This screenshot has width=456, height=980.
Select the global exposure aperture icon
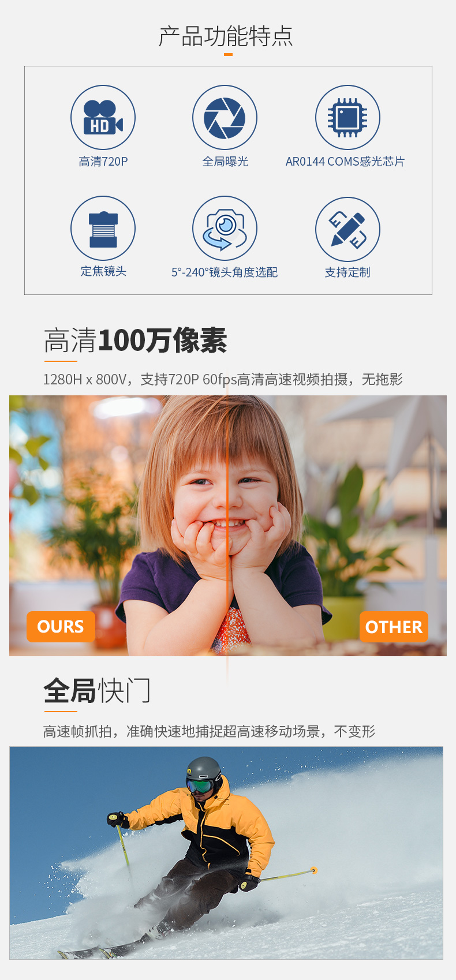[x=225, y=118]
